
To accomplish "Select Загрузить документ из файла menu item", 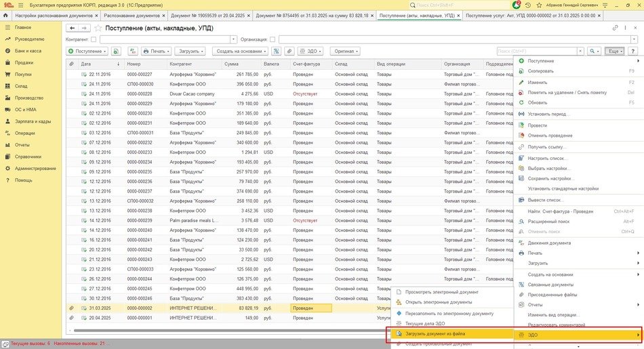I will 435,334.
